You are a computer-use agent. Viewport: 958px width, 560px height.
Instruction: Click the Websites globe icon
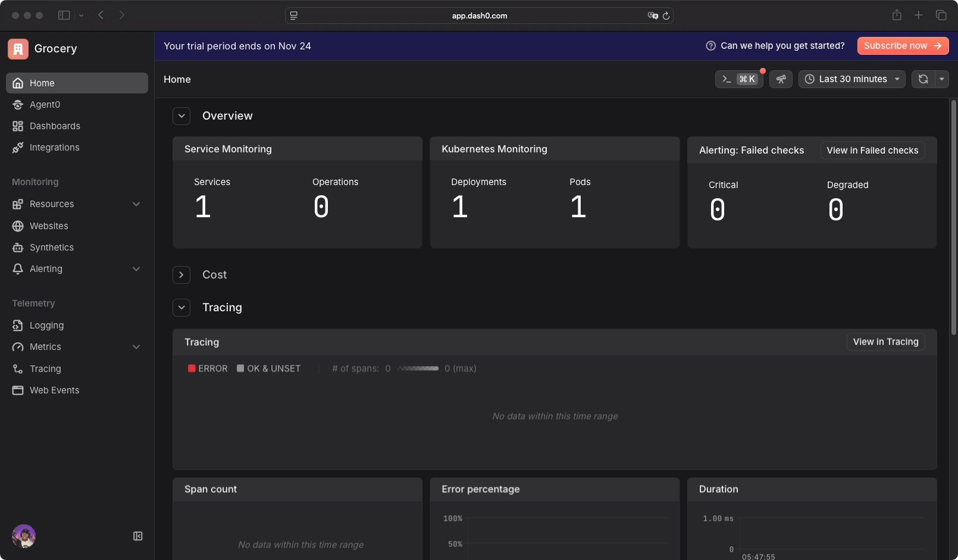coord(18,226)
